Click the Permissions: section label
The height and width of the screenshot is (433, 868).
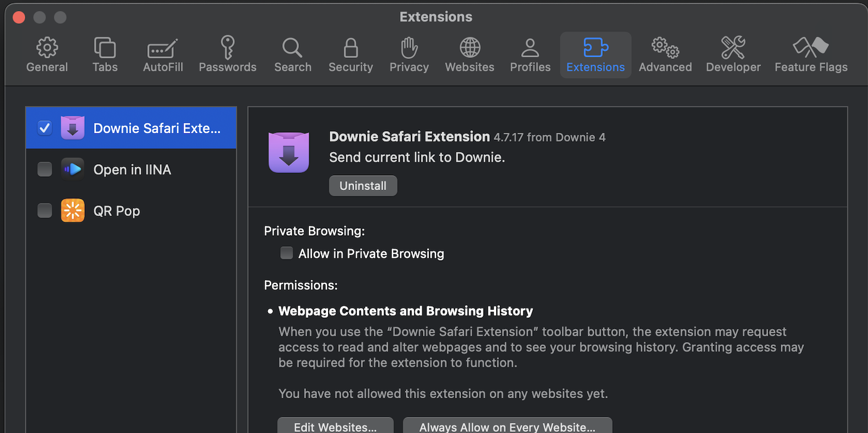[301, 285]
